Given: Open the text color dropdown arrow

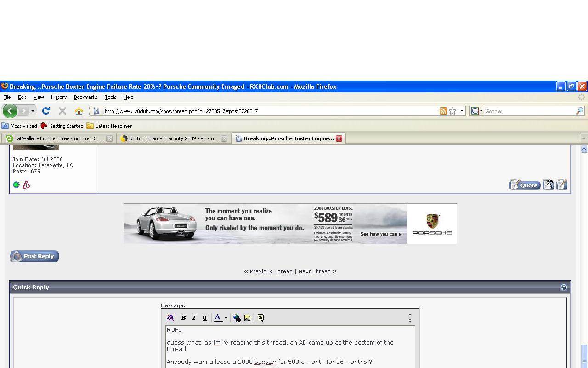Looking at the screenshot, I should point(226,318).
